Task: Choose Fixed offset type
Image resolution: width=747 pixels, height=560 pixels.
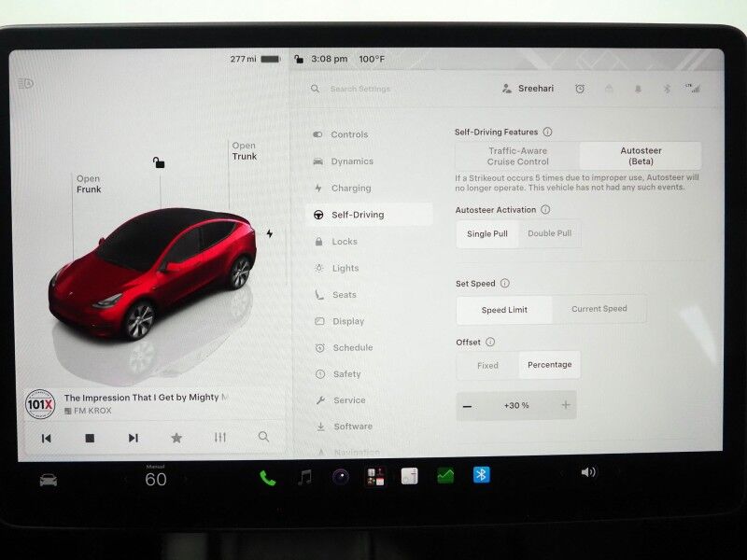Action: [x=487, y=366]
